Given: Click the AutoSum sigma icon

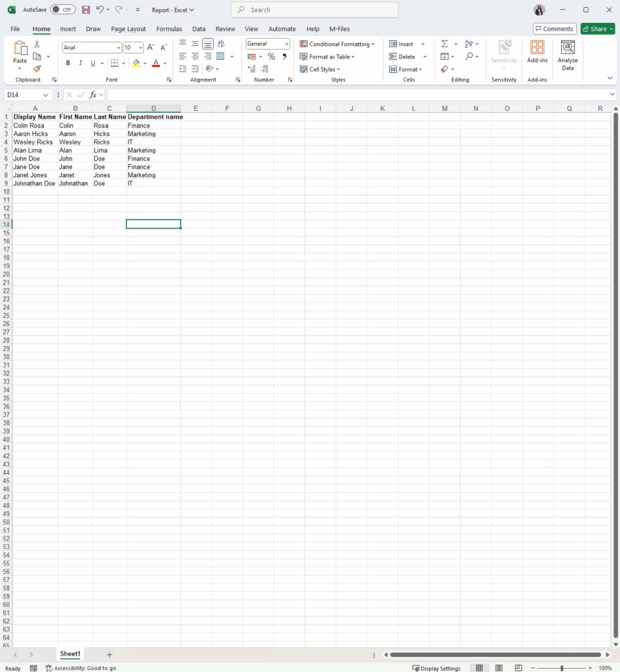Looking at the screenshot, I should pos(444,44).
